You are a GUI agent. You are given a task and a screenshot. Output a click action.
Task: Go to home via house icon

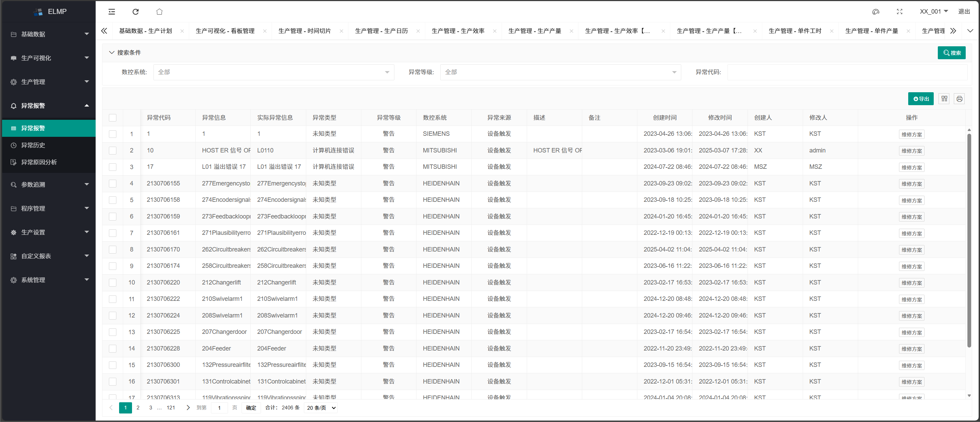tap(159, 12)
